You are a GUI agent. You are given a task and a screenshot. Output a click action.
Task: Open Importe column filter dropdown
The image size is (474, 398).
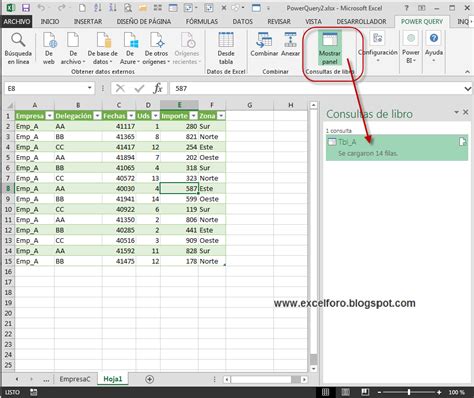(194, 116)
